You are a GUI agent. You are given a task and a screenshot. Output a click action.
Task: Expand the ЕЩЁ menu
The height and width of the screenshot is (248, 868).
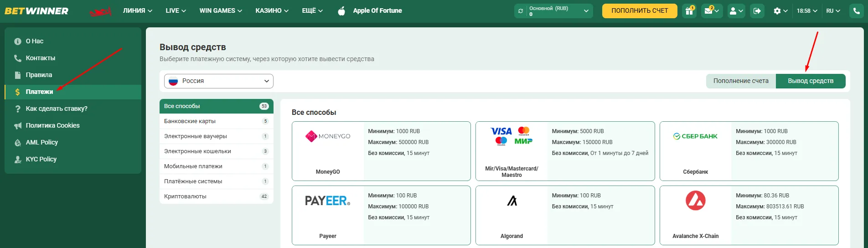(x=312, y=10)
